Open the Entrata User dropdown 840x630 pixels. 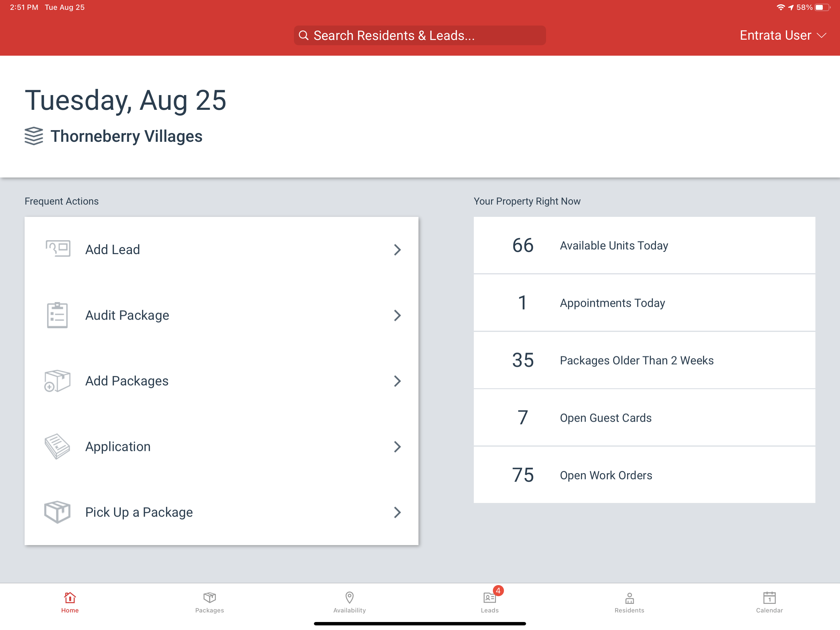(x=783, y=35)
